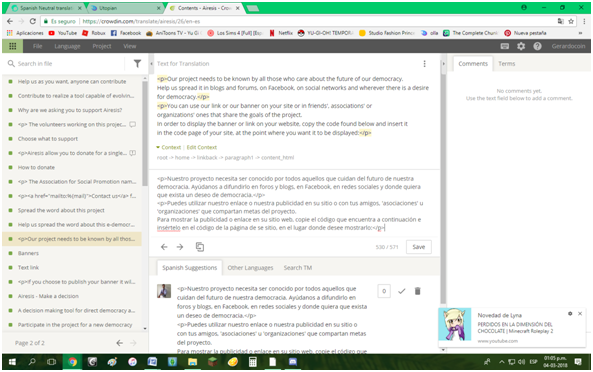Open Windows Start menu
Screen dimensions: 593x372
pos(12,362)
